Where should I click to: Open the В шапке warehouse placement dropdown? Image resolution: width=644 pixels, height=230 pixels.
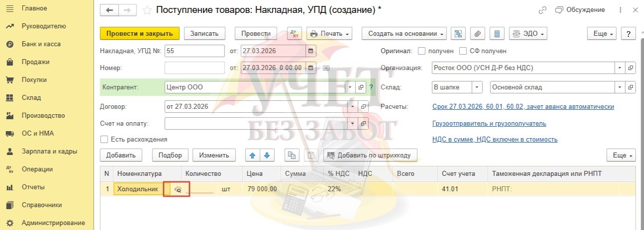(x=478, y=87)
